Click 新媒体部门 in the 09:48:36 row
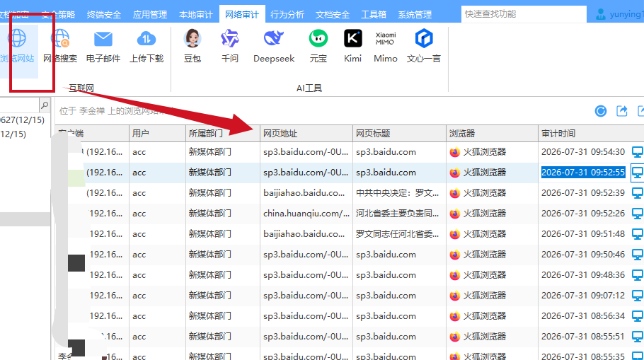644x360 pixels. (x=210, y=275)
